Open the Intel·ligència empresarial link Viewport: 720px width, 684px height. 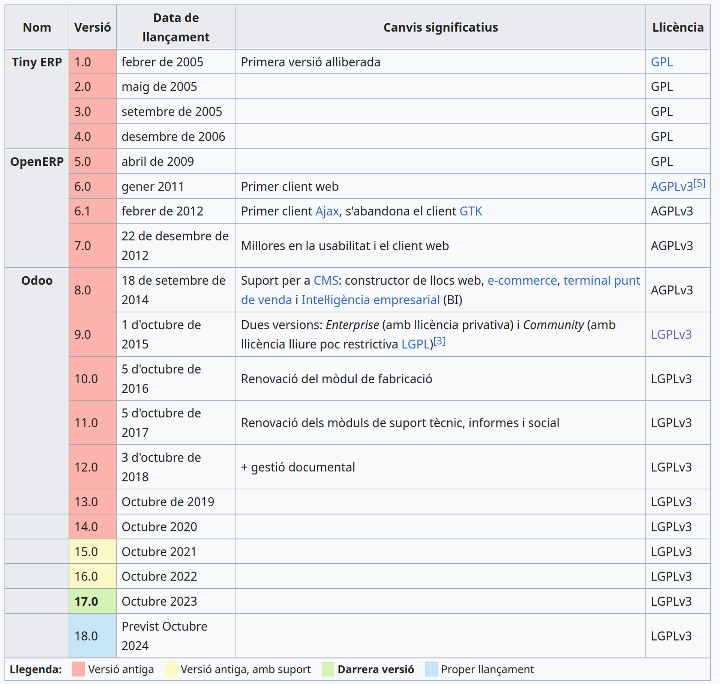click(371, 300)
